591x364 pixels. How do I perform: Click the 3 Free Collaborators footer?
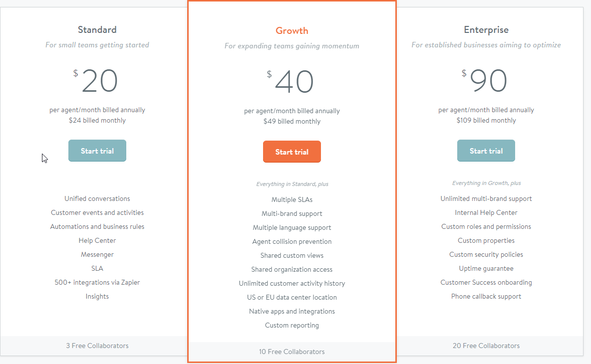pos(97,346)
